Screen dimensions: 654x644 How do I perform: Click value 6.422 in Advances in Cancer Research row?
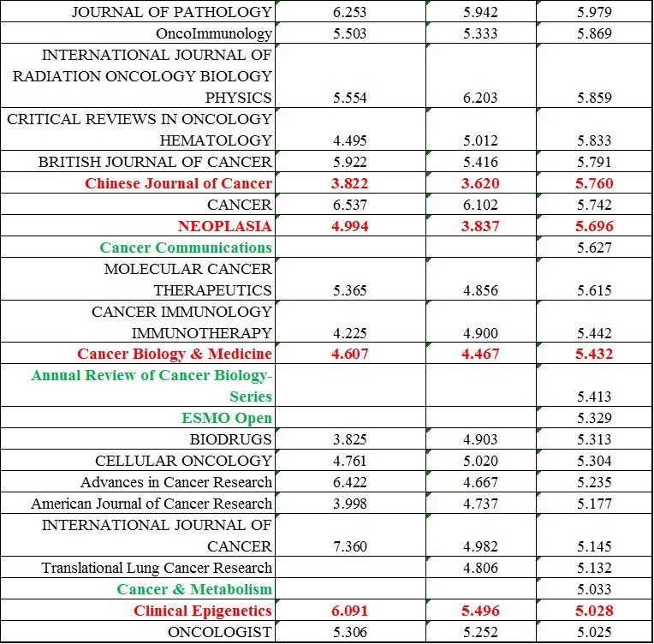[x=349, y=482]
